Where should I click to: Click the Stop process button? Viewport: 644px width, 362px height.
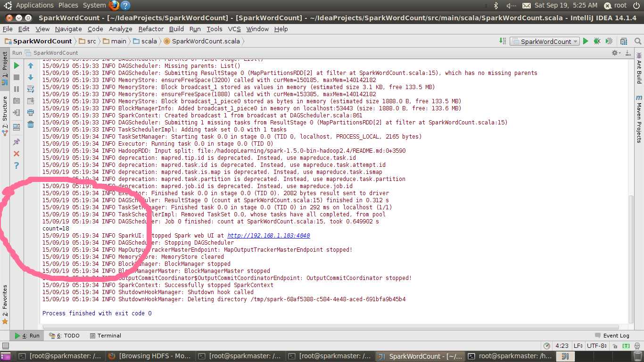tap(17, 77)
